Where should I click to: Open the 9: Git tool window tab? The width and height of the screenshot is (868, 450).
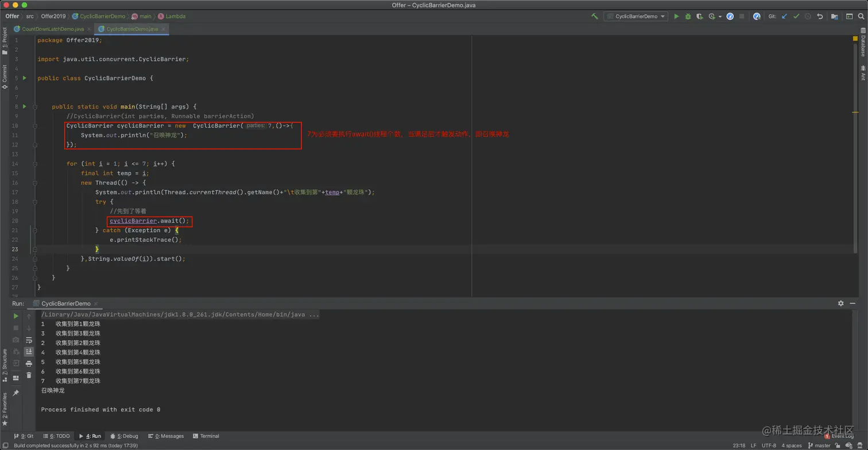(24, 436)
